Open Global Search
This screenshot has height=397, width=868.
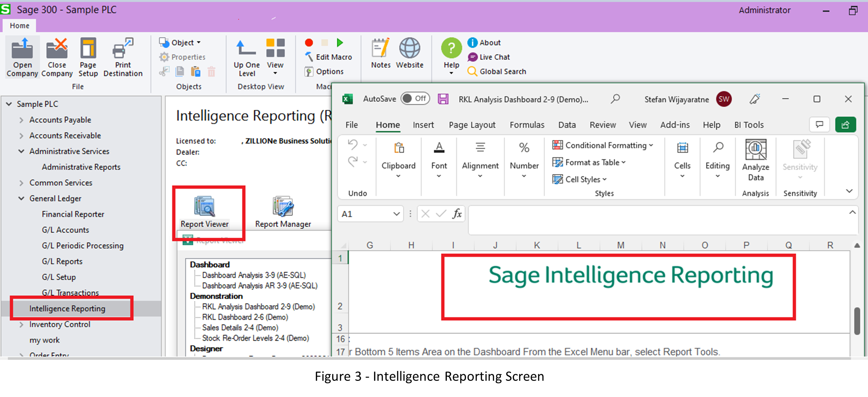497,71
